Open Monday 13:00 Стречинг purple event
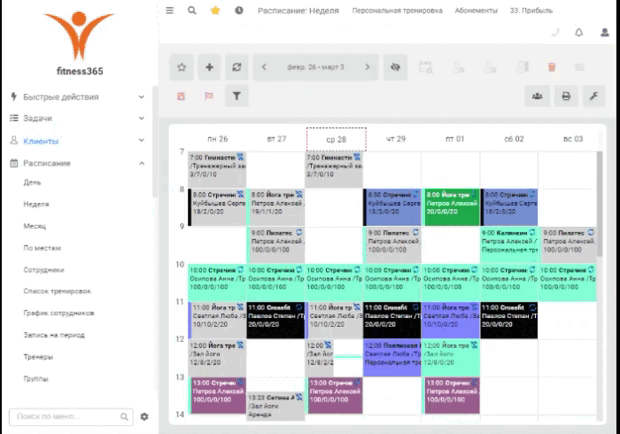Viewport: 620px width, 434px height. tap(218, 396)
